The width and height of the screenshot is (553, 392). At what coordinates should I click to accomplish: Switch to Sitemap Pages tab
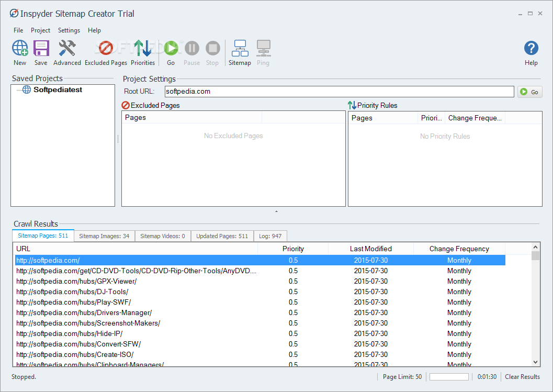click(x=43, y=236)
